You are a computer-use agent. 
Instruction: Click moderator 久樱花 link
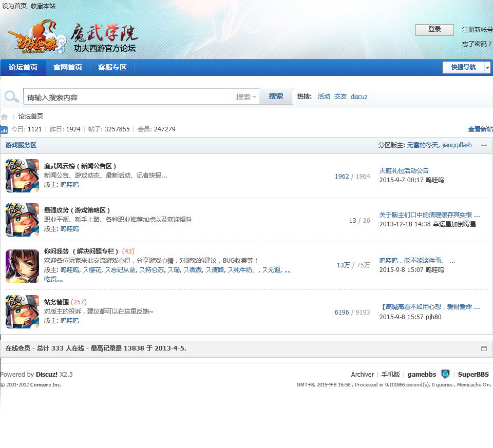(x=92, y=270)
